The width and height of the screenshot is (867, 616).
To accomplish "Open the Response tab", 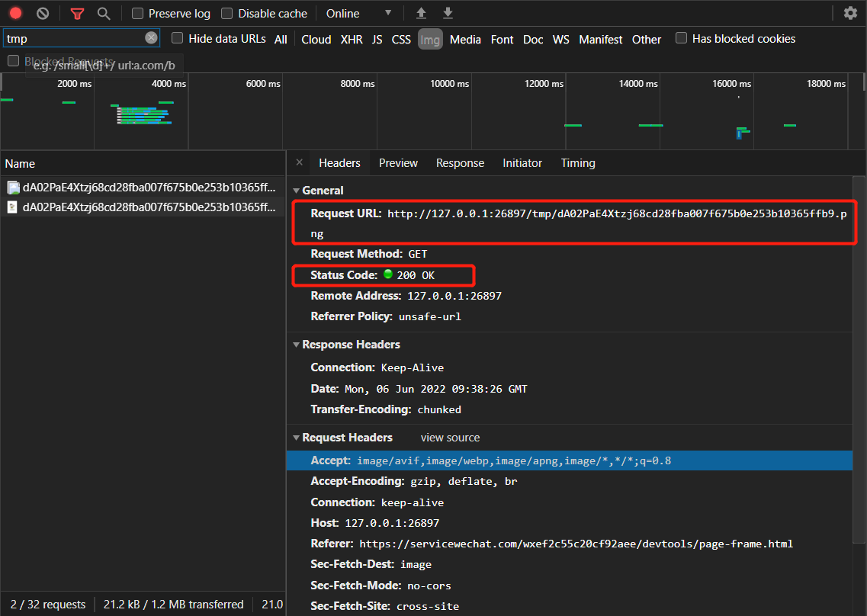I will (460, 163).
